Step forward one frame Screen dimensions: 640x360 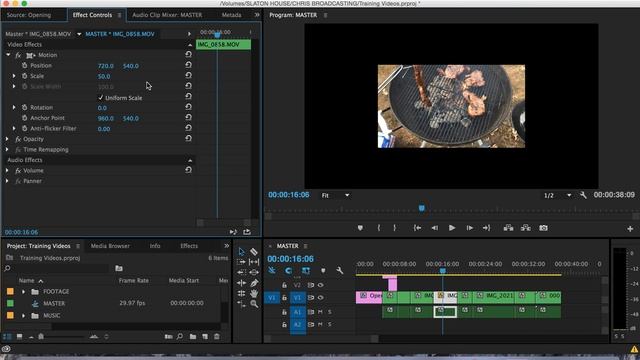469,228
